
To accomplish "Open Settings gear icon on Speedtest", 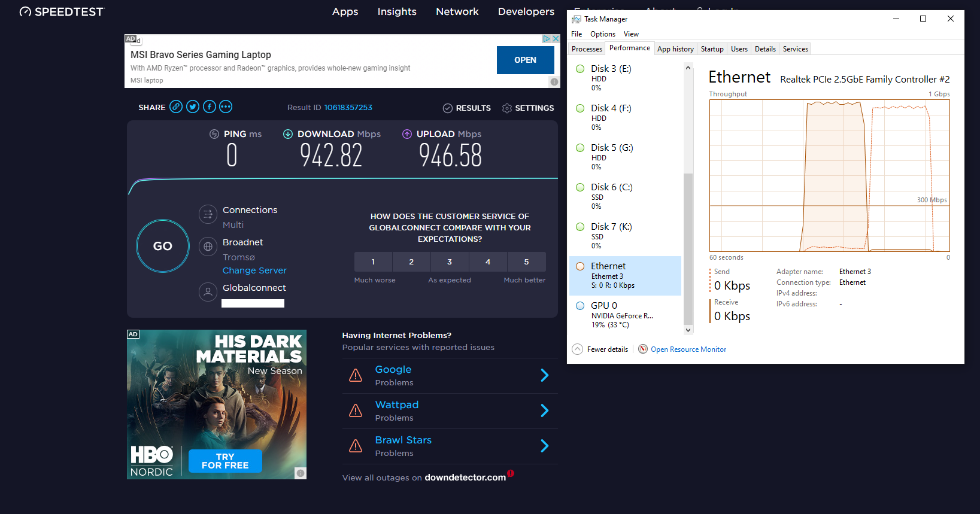I will 507,108.
